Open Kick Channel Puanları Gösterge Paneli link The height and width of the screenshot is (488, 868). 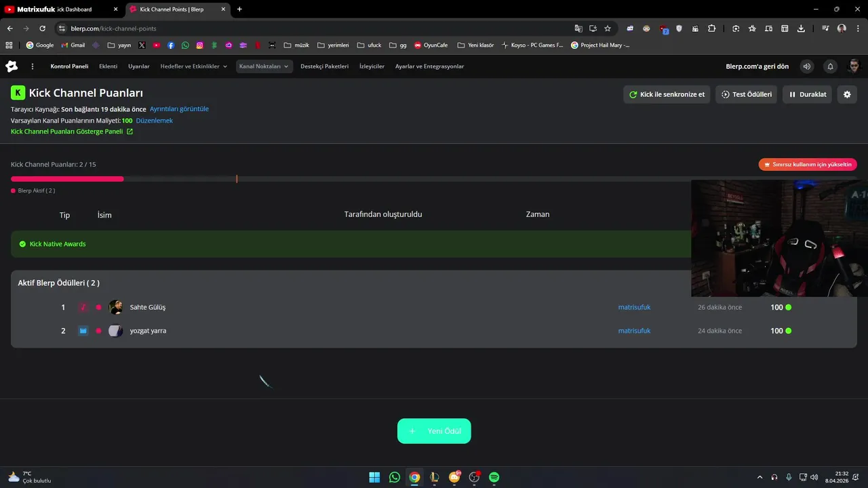tap(72, 131)
